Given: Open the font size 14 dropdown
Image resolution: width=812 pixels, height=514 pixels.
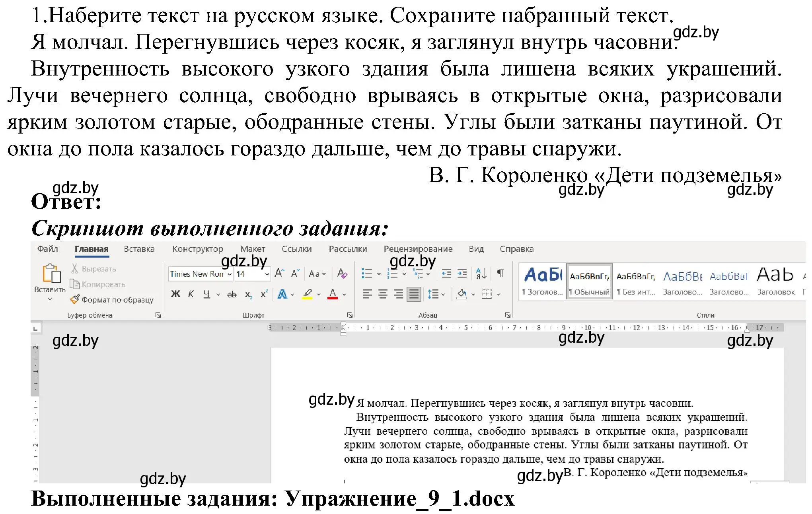Looking at the screenshot, I should pos(267,274).
